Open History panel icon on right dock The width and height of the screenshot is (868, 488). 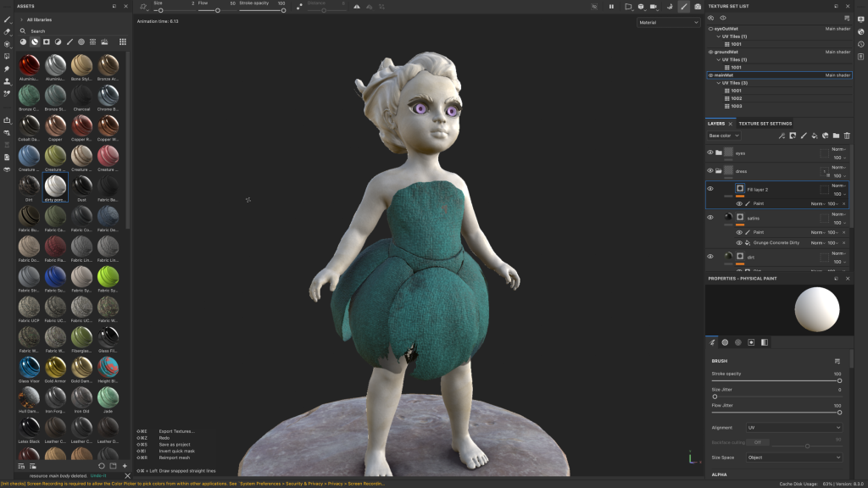coord(861,44)
